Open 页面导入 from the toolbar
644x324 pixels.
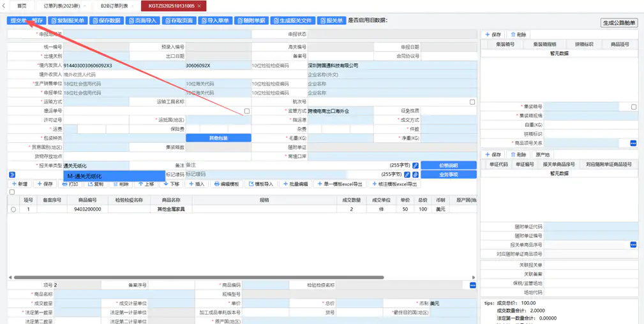(143, 20)
